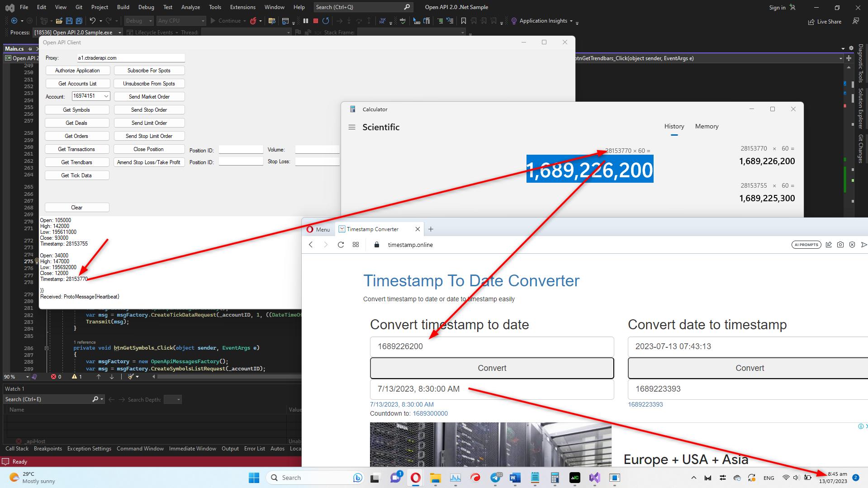This screenshot has width=868, height=488.
Task: Show hidden system tray icons chevron
Action: coord(693,478)
